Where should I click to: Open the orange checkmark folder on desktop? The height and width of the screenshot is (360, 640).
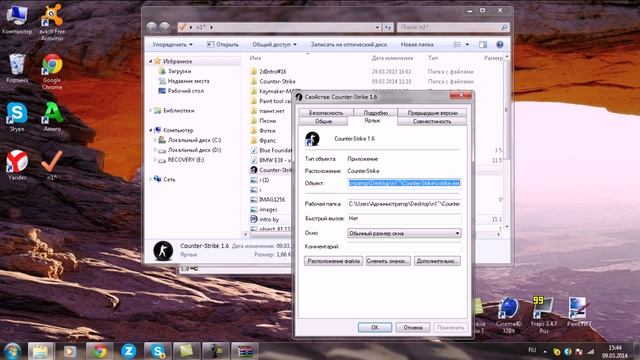[x=52, y=165]
